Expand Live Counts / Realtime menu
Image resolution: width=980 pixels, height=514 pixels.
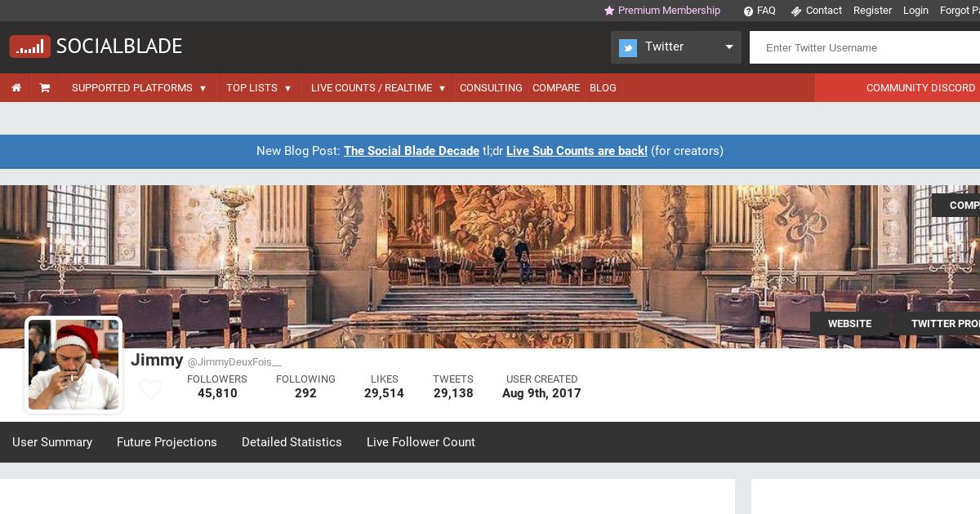point(378,87)
